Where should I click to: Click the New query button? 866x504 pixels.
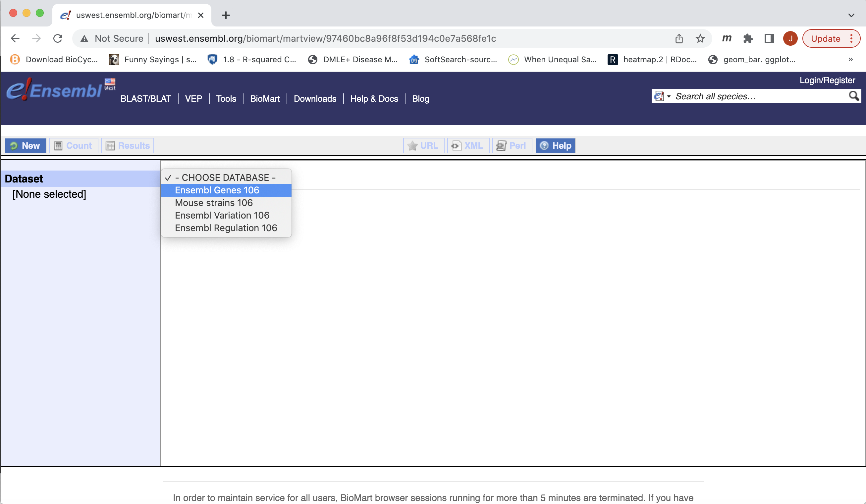tap(26, 146)
